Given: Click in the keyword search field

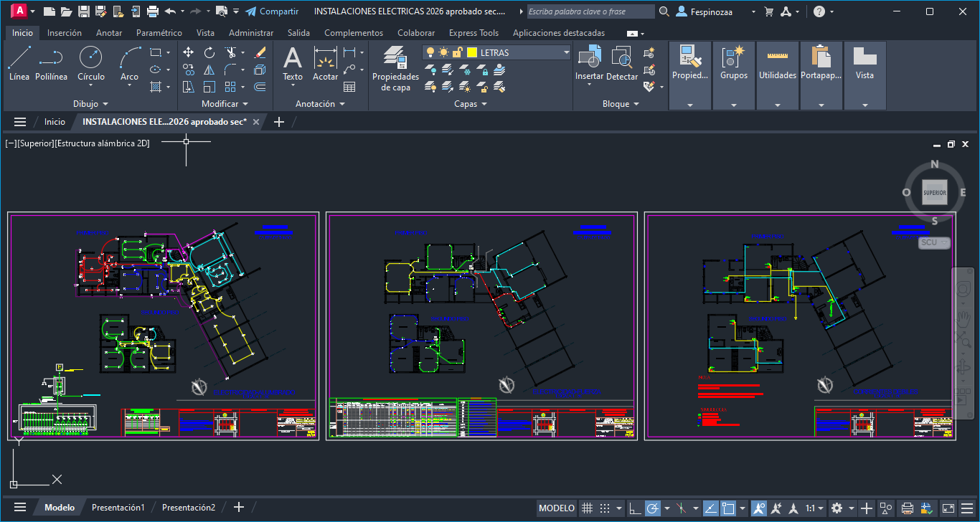Looking at the screenshot, I should 590,11.
